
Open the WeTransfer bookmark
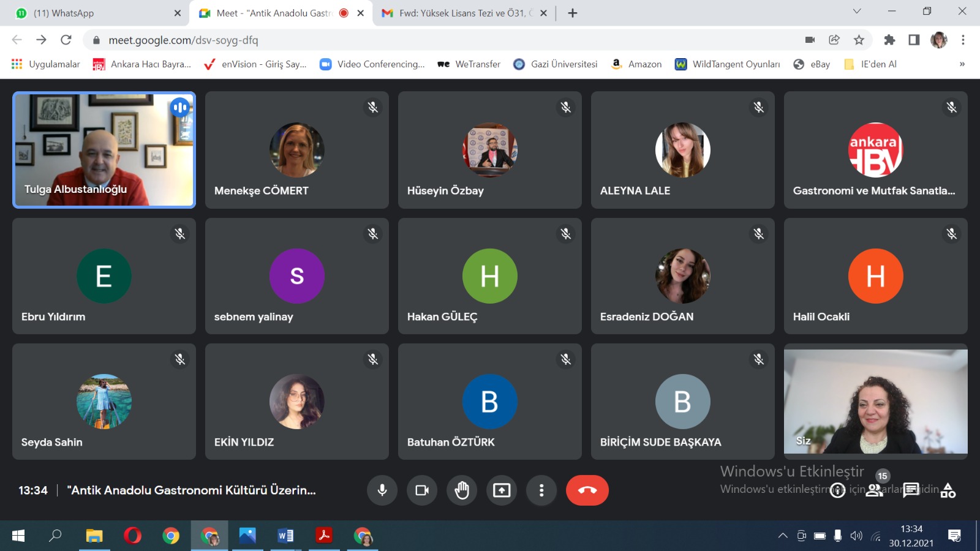469,64
